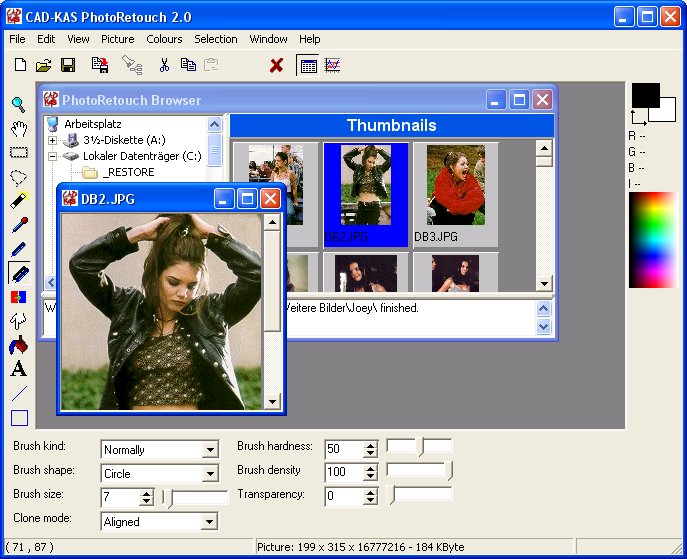Click the red X delete icon

(x=277, y=65)
